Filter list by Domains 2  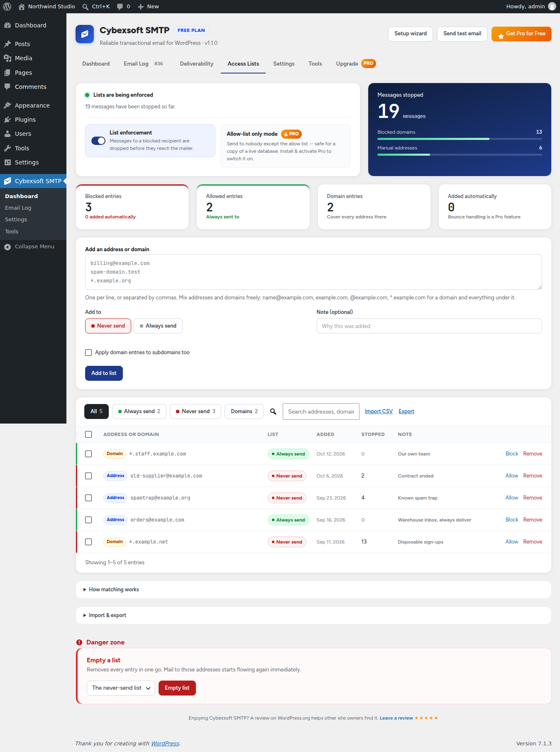click(244, 412)
